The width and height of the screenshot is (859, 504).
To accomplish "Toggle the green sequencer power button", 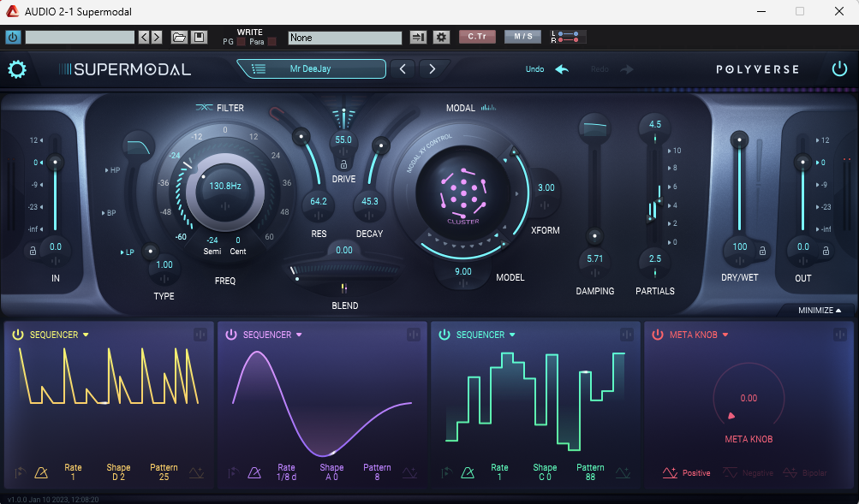I will click(444, 335).
